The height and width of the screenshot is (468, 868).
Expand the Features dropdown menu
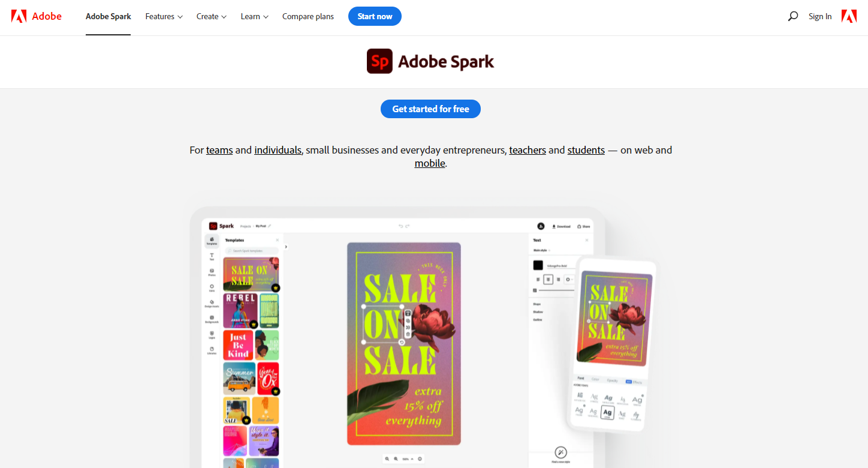coord(164,17)
